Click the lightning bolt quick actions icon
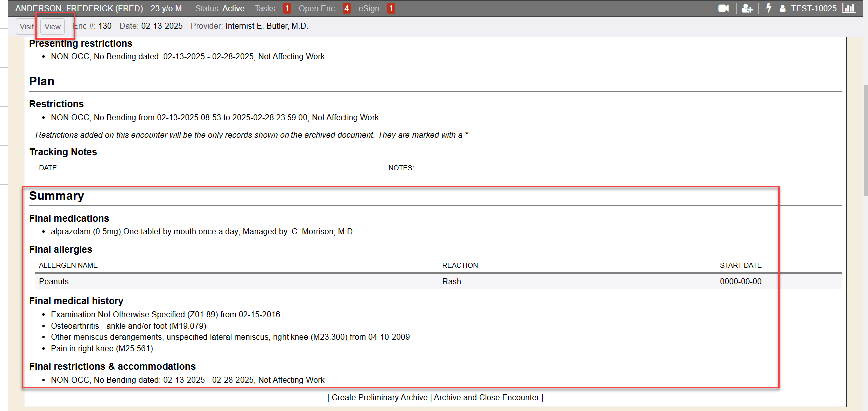Image resolution: width=868 pixels, height=411 pixels. pyautogui.click(x=769, y=8)
